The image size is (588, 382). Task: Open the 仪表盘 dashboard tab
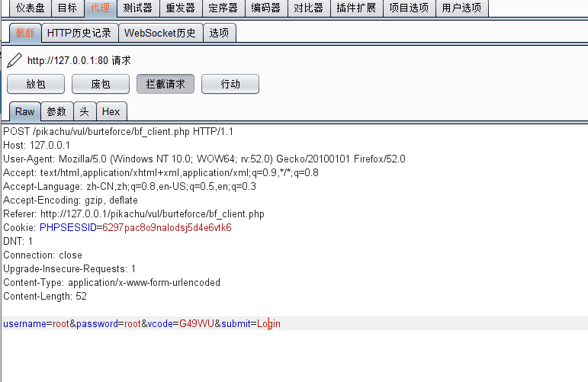(30, 8)
